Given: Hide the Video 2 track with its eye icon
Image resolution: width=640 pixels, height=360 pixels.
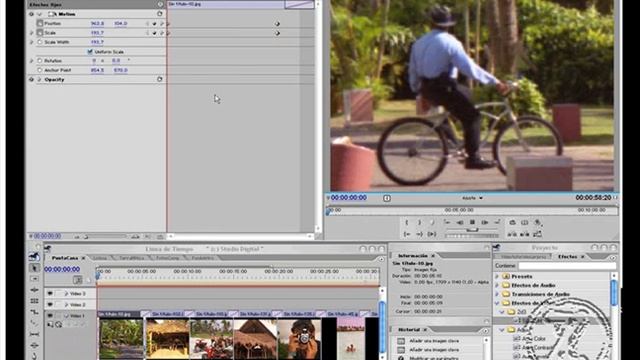Looking at the screenshot, I should pos(50,304).
